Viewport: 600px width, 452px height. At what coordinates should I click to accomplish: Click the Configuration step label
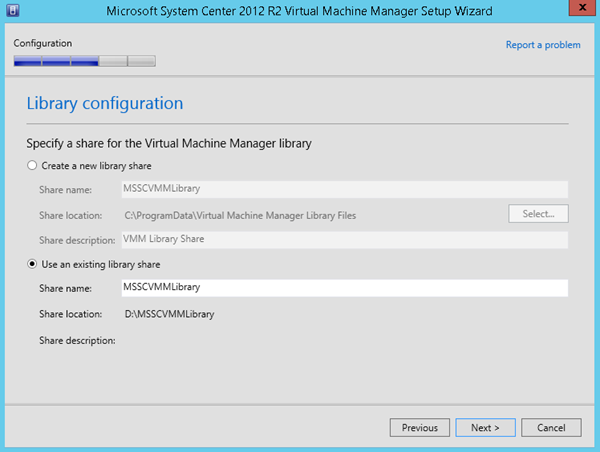pyautogui.click(x=43, y=43)
